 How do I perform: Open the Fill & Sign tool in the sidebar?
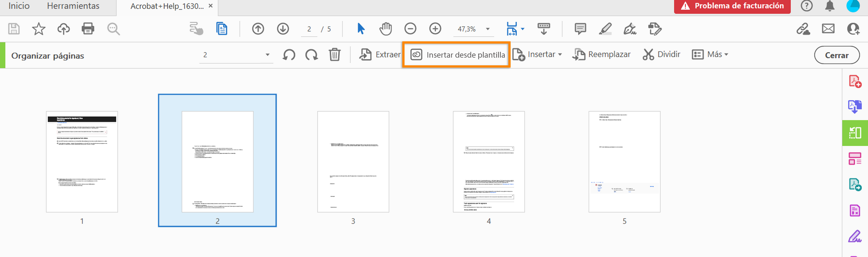coord(855,236)
